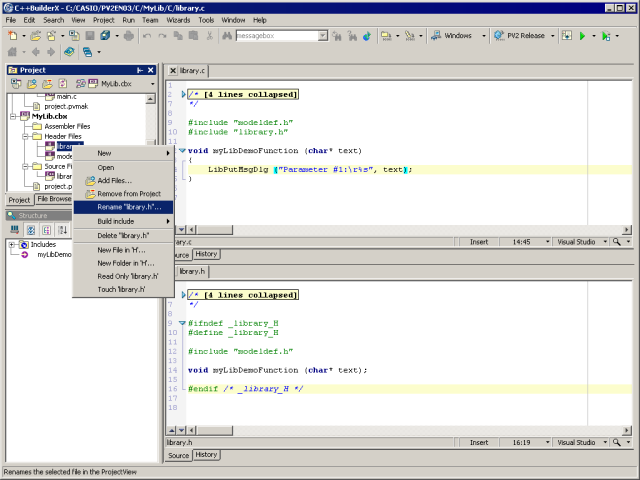Click the Print toolbar icon
Screen dimensions: 640x480
click(129, 36)
